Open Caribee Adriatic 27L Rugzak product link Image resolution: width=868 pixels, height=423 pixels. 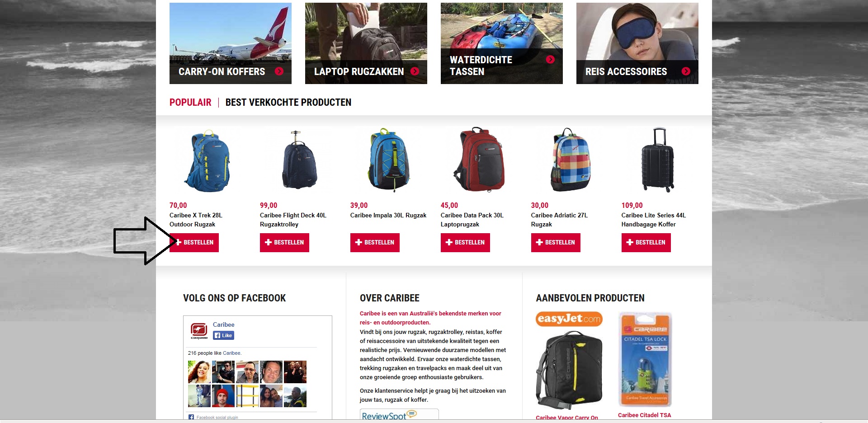coord(559,220)
